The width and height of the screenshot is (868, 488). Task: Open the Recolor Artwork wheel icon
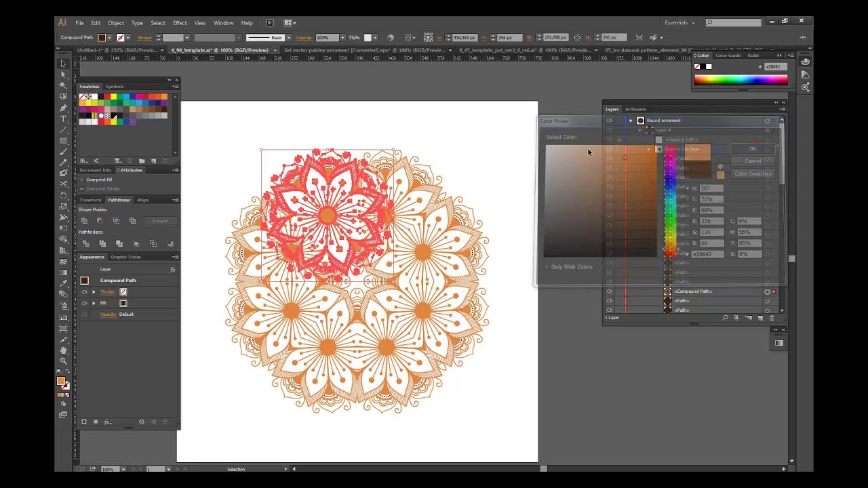pyautogui.click(x=390, y=37)
